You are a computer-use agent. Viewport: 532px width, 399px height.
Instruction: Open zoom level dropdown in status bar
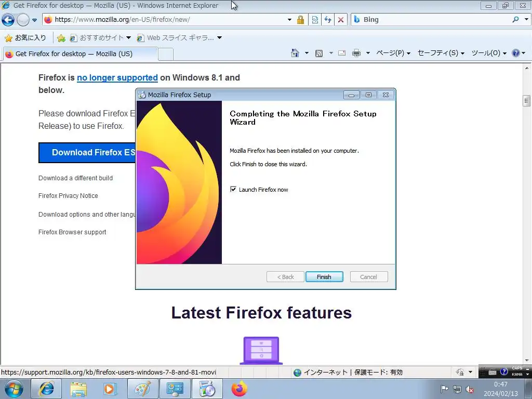(x=470, y=372)
